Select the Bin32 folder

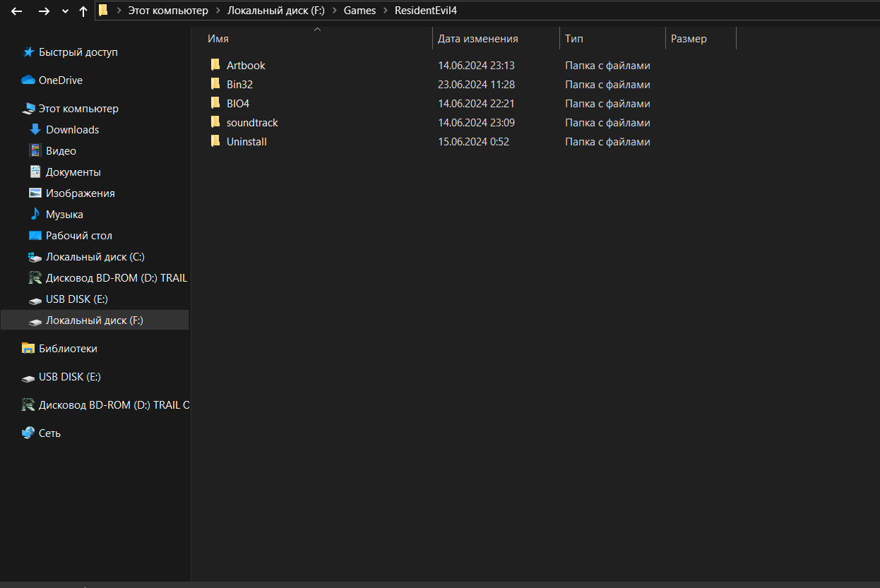click(x=239, y=84)
